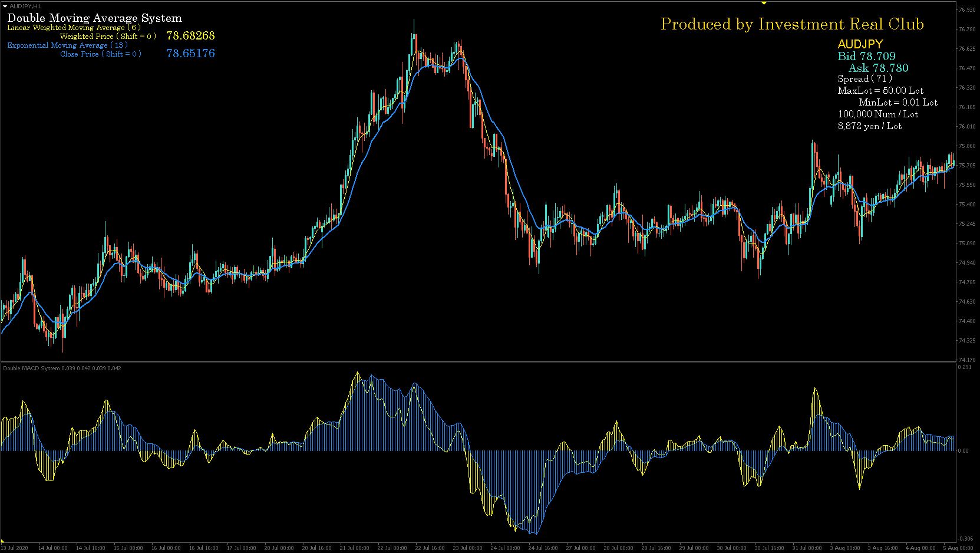Click the 75.245 price scale label

point(966,224)
